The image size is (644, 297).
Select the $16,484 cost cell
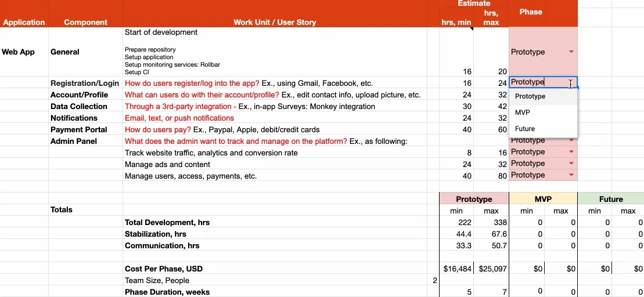456,269
